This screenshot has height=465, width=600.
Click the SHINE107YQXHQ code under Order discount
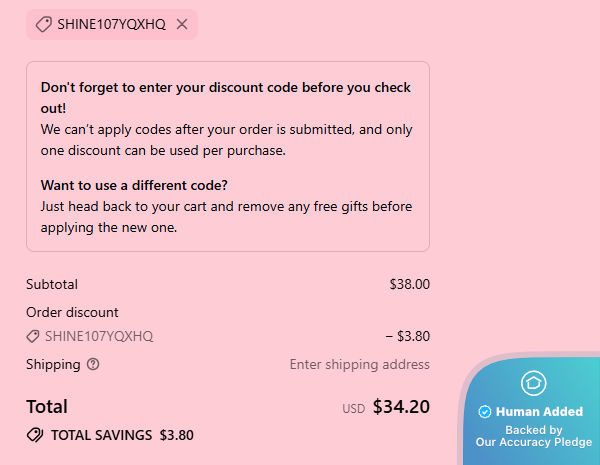(99, 336)
